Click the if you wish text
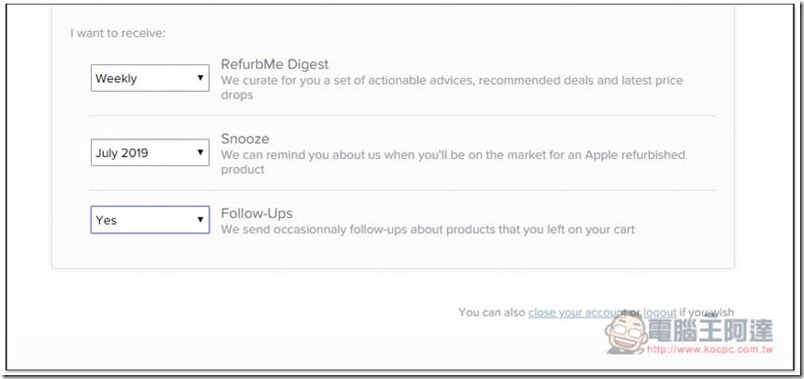 707,312
